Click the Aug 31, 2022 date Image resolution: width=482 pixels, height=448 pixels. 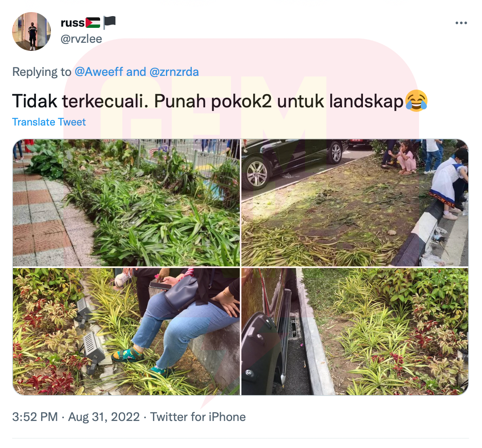coord(104,417)
